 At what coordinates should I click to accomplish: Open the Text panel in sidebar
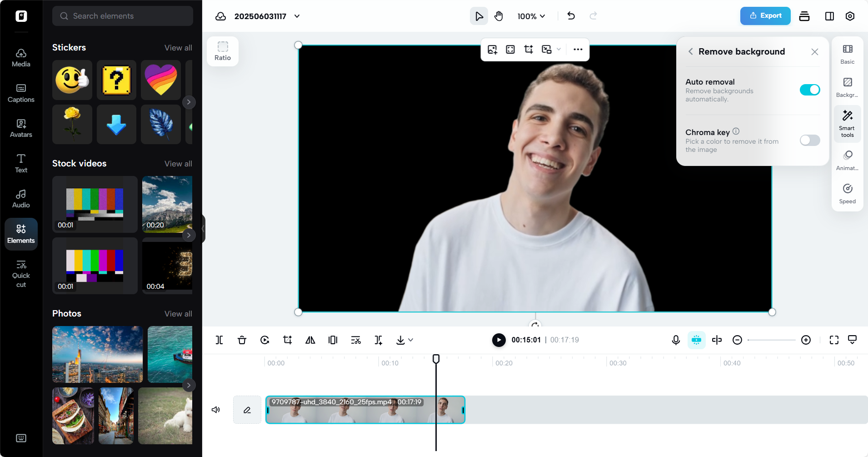pyautogui.click(x=21, y=163)
